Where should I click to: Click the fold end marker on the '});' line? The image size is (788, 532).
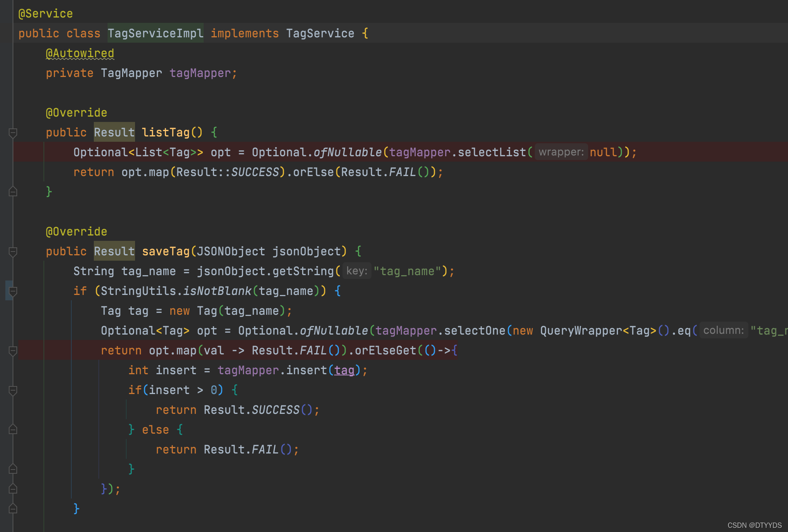[x=13, y=489]
